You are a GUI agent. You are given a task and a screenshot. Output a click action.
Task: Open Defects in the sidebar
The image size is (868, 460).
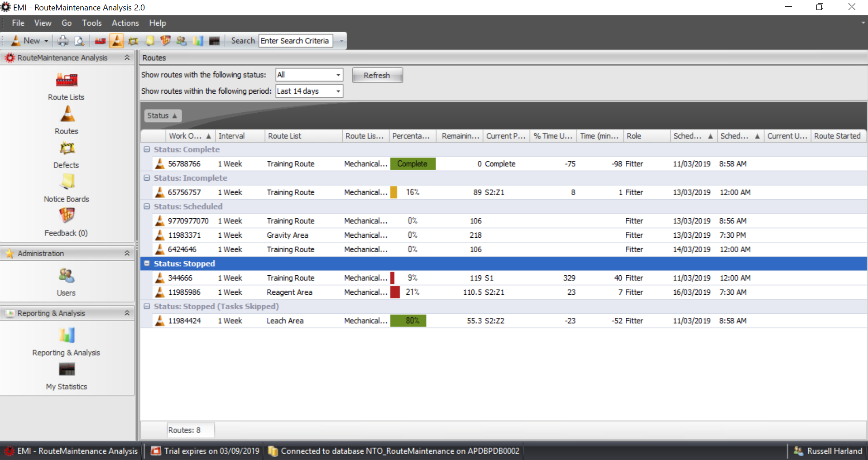pyautogui.click(x=67, y=154)
